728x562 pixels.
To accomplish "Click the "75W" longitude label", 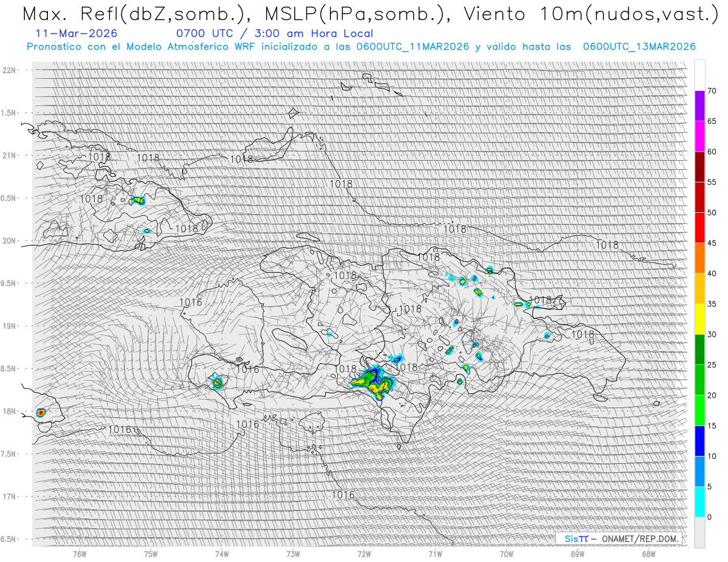I will (x=151, y=554).
